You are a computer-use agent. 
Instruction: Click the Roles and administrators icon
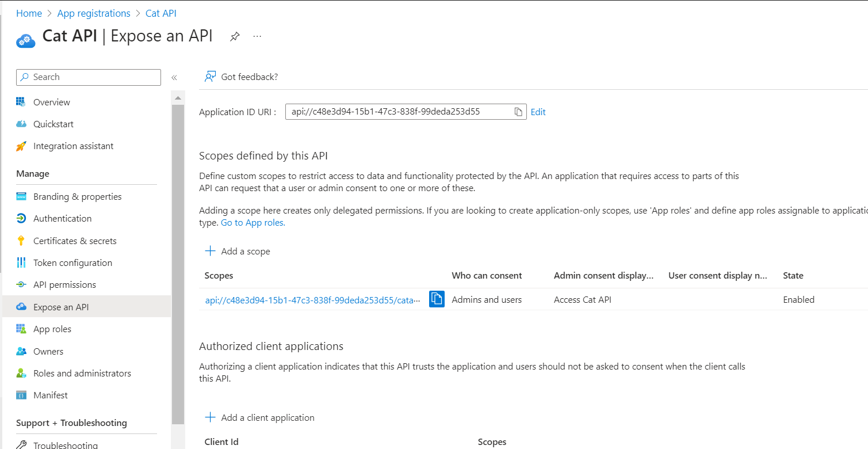point(21,373)
